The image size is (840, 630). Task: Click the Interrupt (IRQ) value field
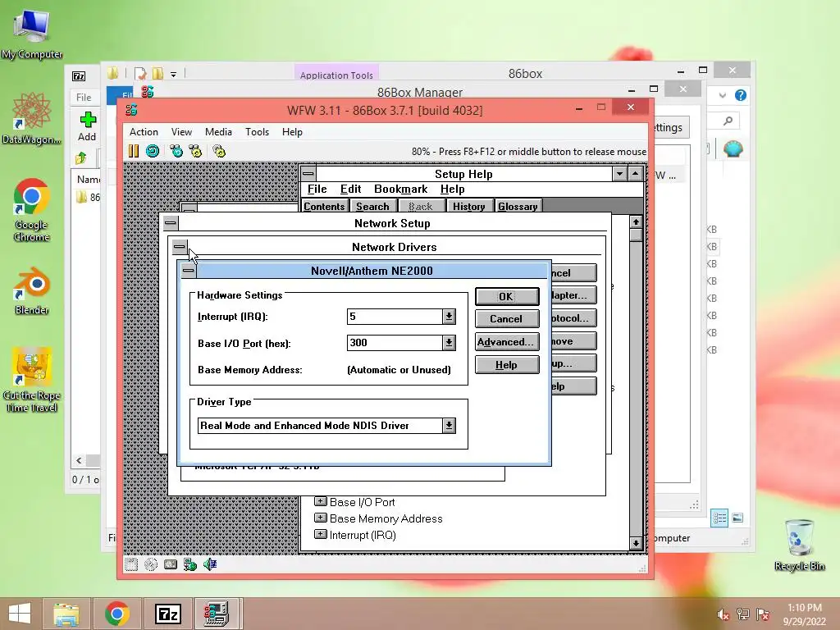click(x=395, y=317)
